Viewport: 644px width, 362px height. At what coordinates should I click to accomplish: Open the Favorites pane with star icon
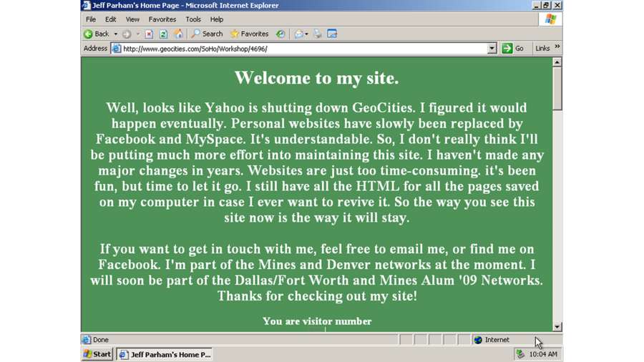pyautogui.click(x=249, y=34)
